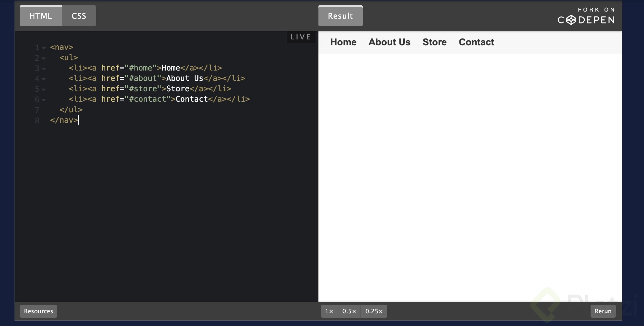Click the Home link in the preview
This screenshot has width=644, height=326.
click(343, 42)
